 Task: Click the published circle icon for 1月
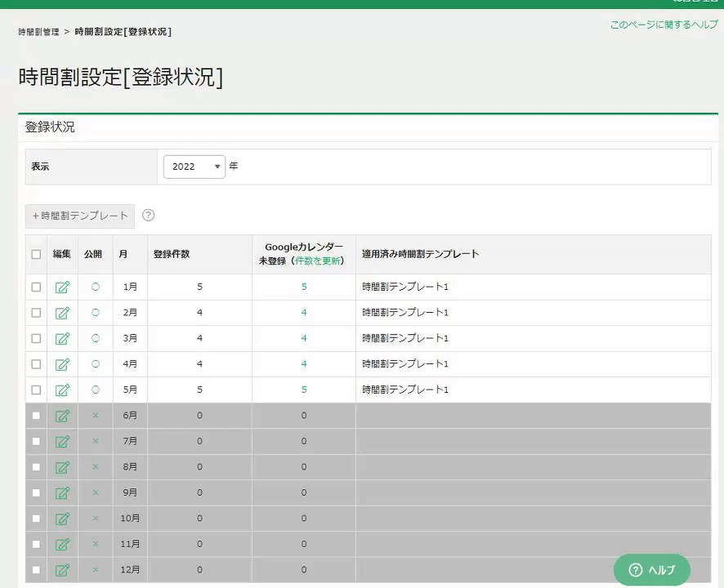pos(96,287)
